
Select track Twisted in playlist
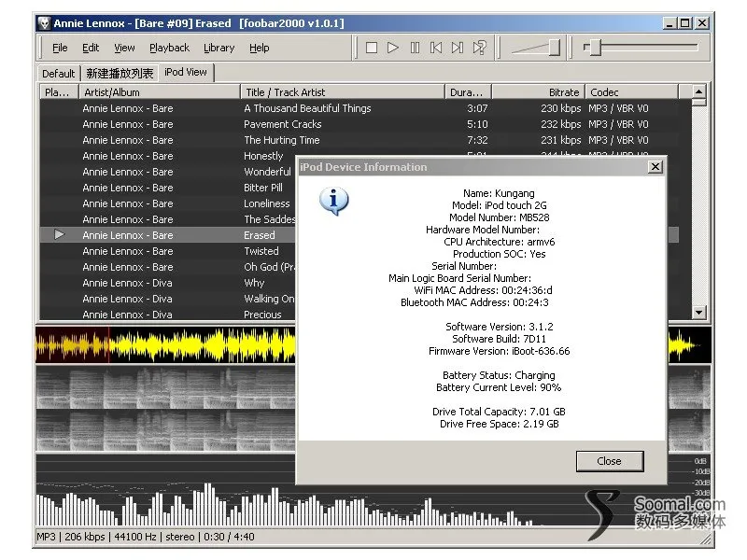coord(261,251)
